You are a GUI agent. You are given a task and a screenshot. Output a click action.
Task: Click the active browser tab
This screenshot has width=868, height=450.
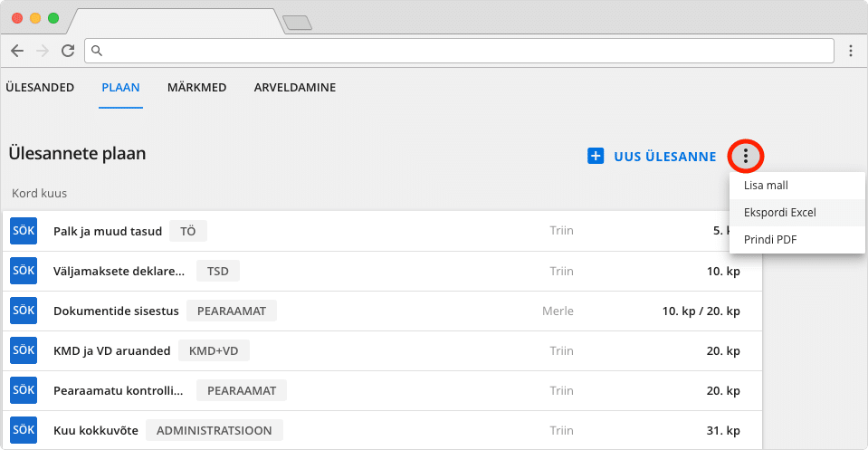click(x=176, y=22)
